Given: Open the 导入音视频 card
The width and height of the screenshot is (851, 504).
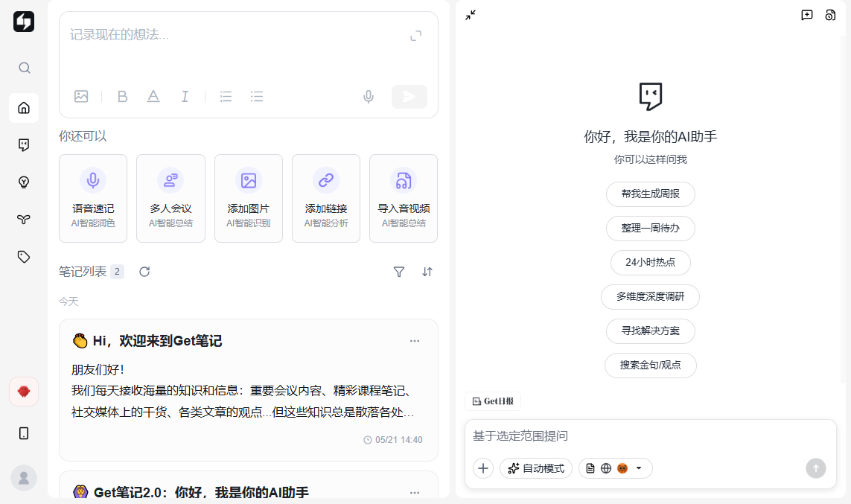Looking at the screenshot, I should (404, 198).
